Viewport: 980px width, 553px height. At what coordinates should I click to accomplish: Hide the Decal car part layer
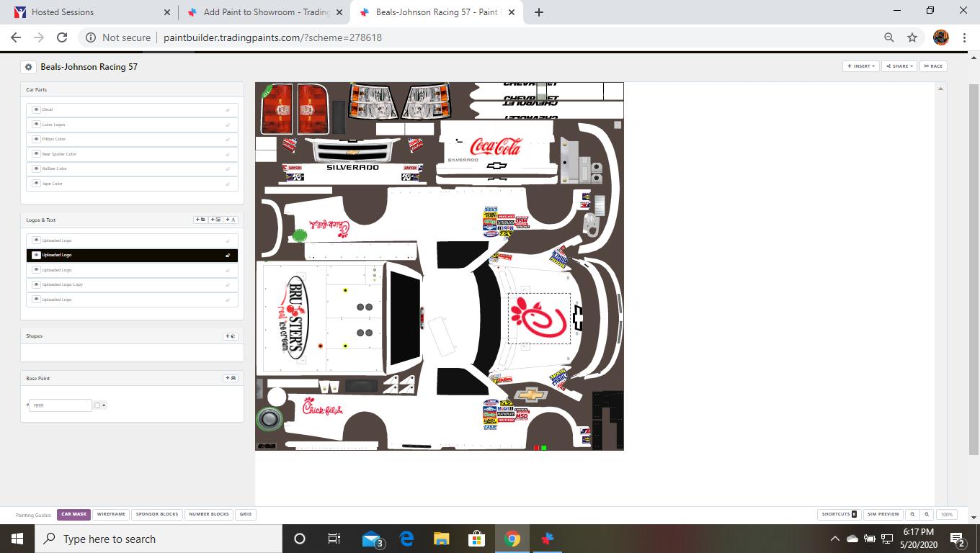[x=36, y=109]
